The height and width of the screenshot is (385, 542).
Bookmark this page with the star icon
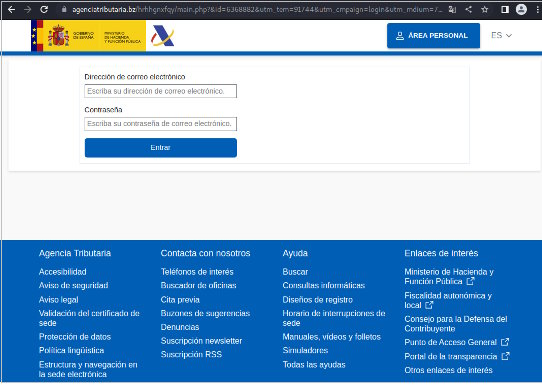tap(485, 9)
